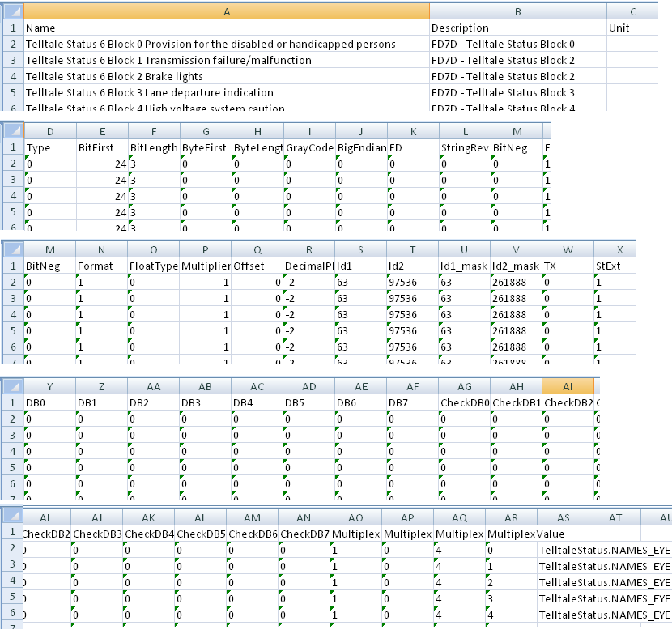Click the 'CheckDB1' header cell
Viewport: 672px width, 634px height.
(x=517, y=403)
